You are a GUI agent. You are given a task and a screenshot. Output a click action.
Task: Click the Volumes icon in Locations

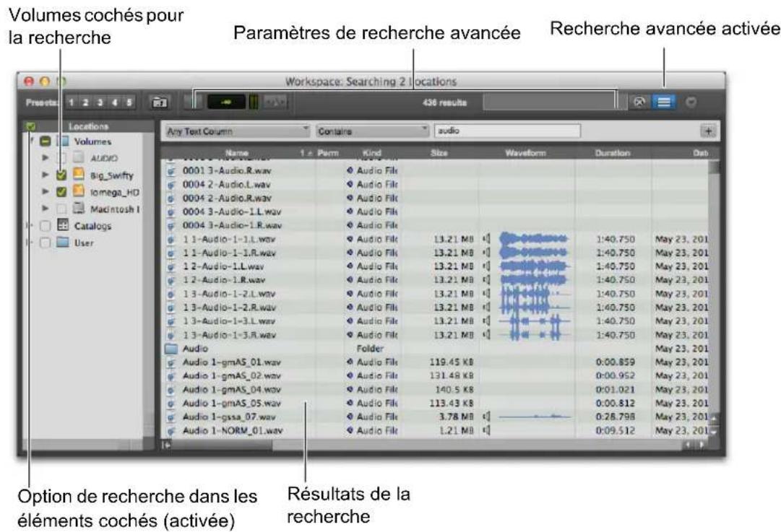pyautogui.click(x=63, y=141)
